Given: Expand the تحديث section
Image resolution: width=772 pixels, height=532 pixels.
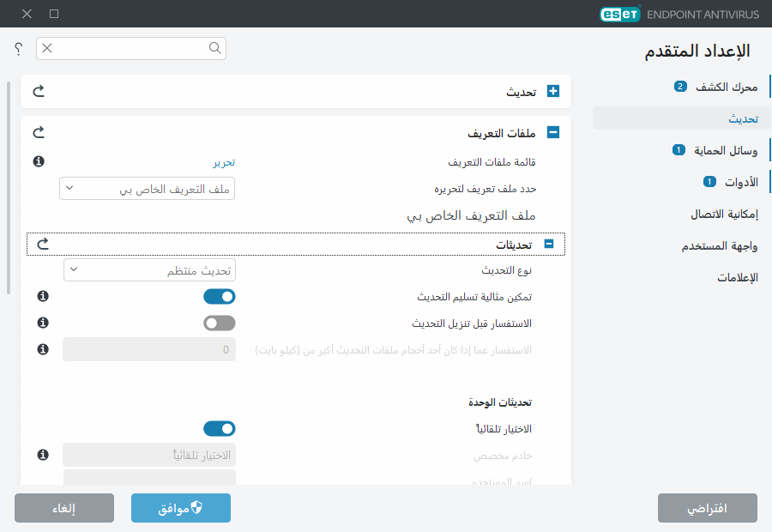Looking at the screenshot, I should 553,91.
